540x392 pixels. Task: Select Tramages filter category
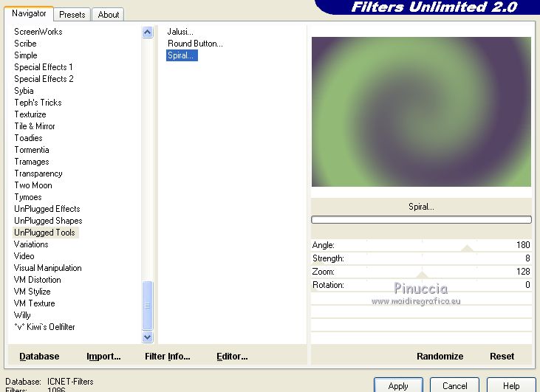pyautogui.click(x=32, y=162)
